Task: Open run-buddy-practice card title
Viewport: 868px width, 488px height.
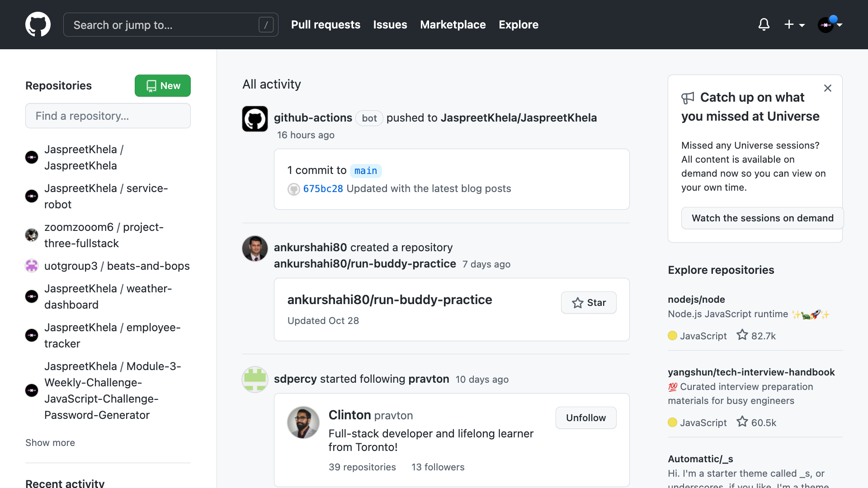Action: tap(390, 300)
